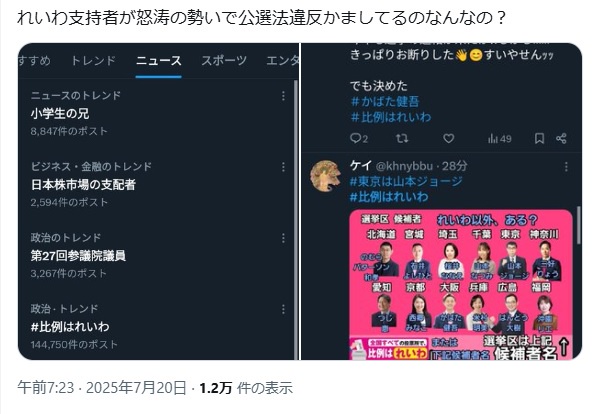Switch to the ニュース tab
The image size is (599, 414).
pos(159,61)
